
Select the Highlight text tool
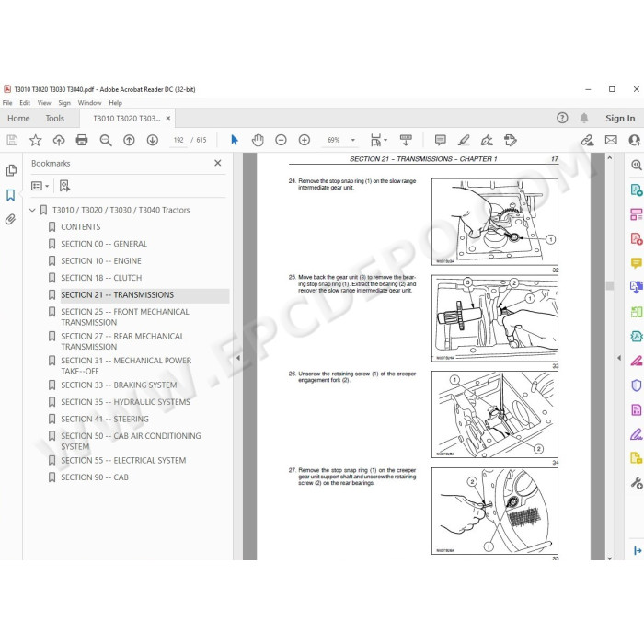(464, 140)
